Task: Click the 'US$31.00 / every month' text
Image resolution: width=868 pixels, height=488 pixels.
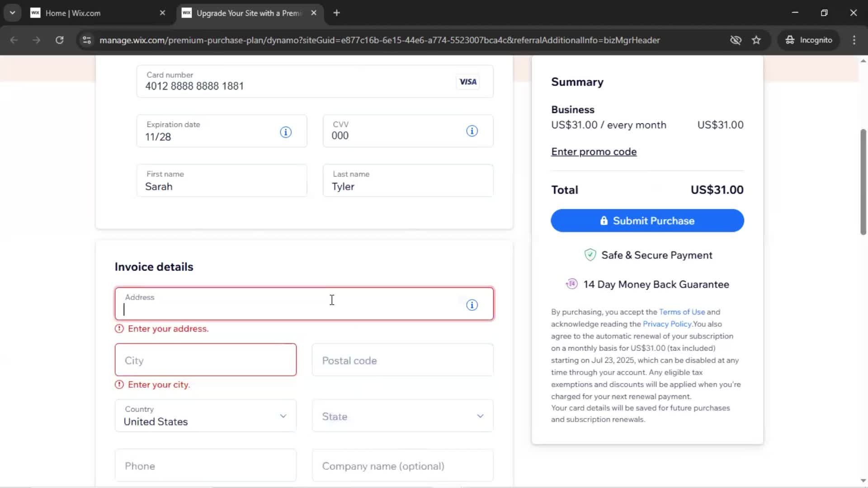Action: [609, 125]
